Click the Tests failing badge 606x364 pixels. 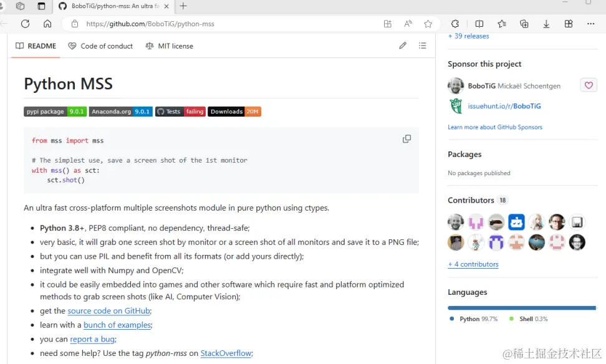tap(180, 112)
